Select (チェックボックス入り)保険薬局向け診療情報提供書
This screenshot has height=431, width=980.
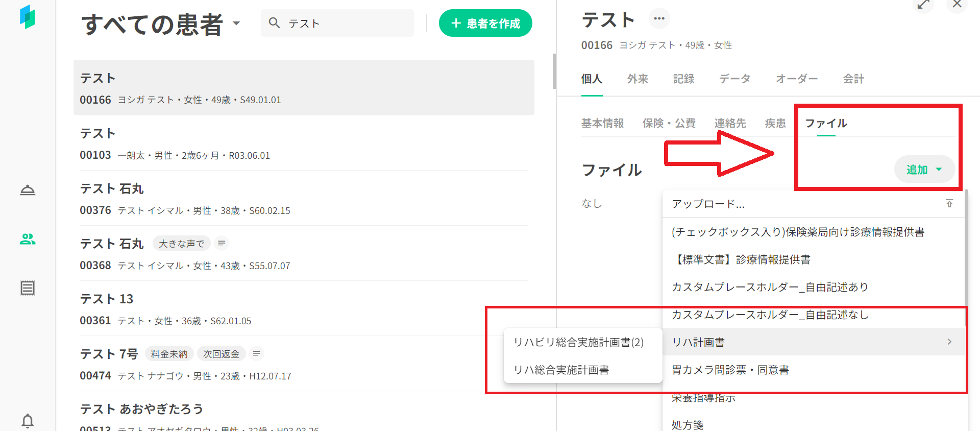[814, 232]
